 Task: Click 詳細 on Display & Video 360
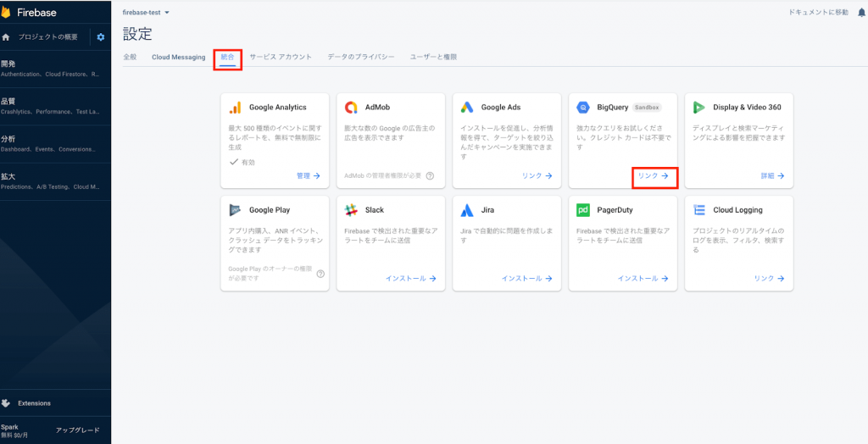point(772,176)
